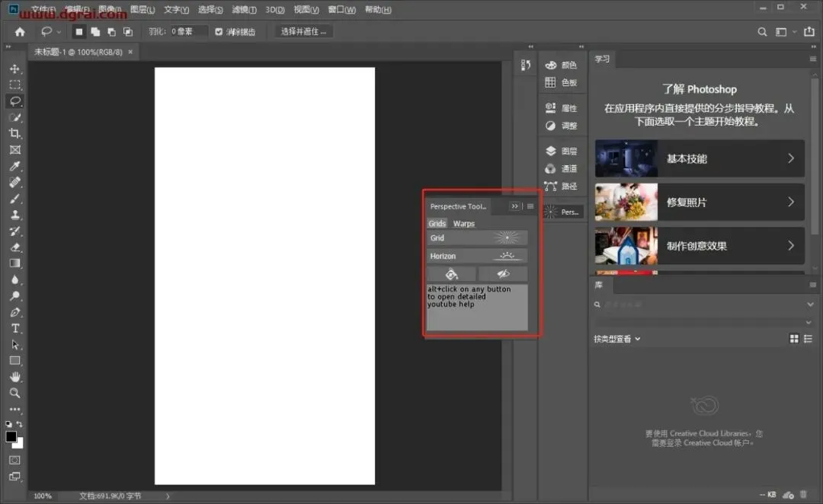
Task: Open the Search icon at top right
Action: pos(762,32)
